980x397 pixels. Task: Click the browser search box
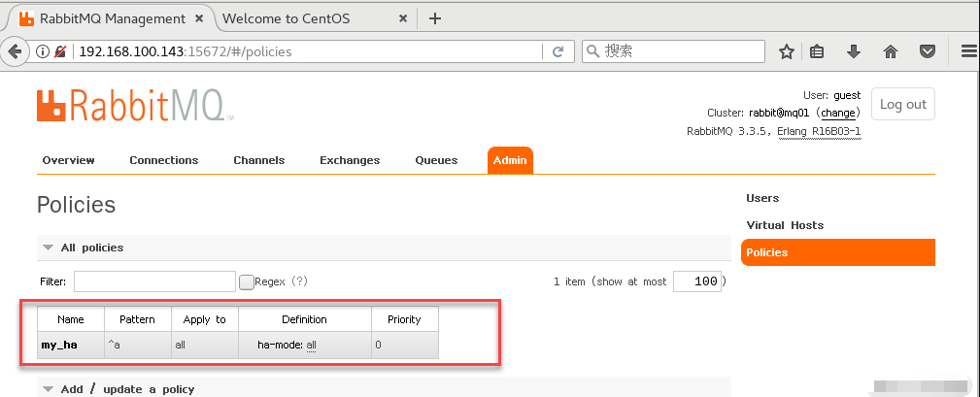point(673,51)
